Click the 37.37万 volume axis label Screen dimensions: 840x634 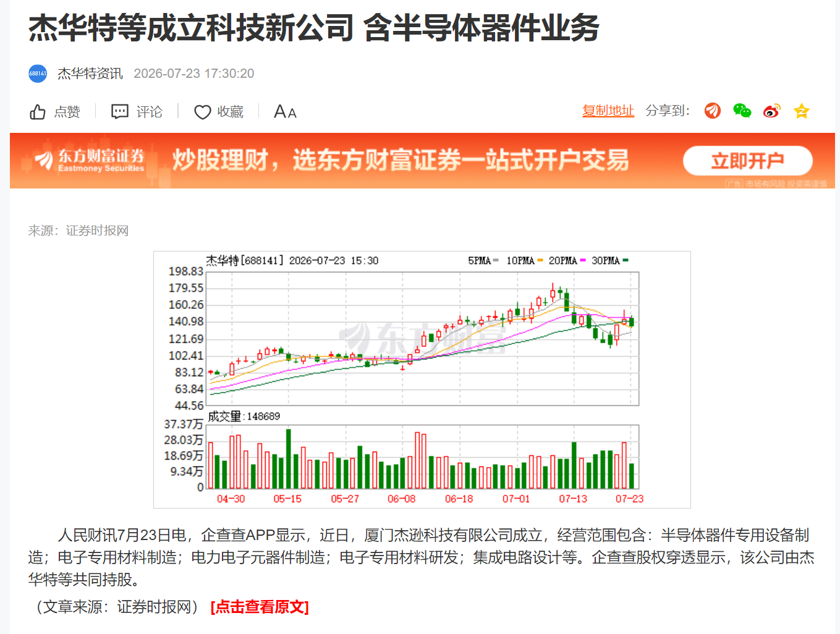click(184, 424)
